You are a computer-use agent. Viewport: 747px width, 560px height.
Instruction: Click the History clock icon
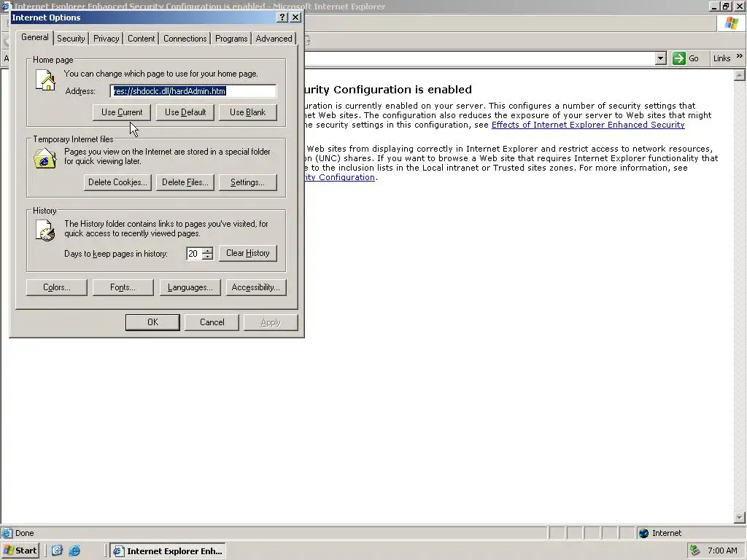tap(45, 230)
